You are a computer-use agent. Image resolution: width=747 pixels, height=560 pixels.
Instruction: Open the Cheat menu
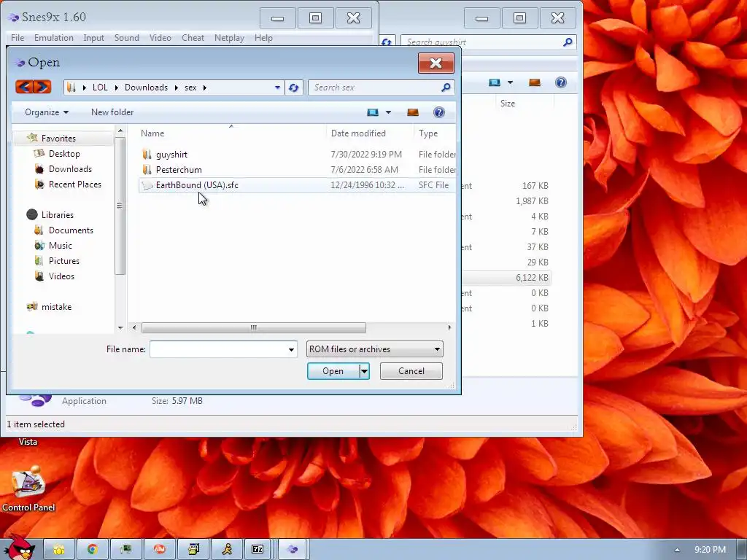pyautogui.click(x=193, y=38)
